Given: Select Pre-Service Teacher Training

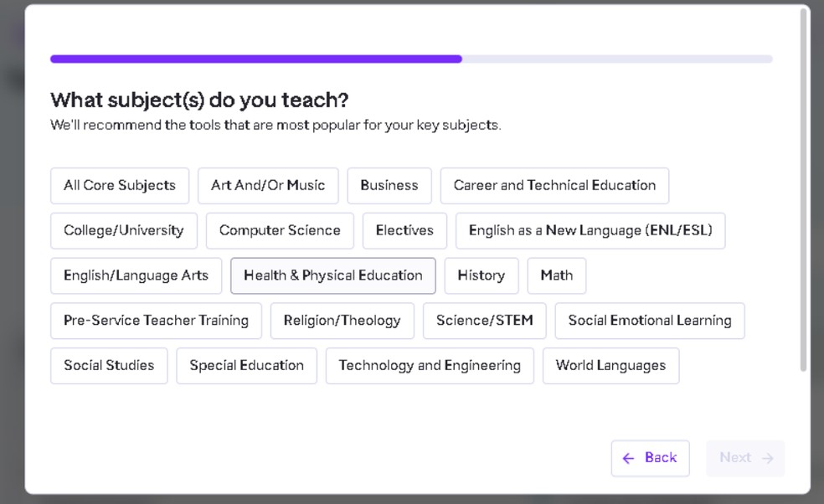Looking at the screenshot, I should pyautogui.click(x=156, y=321).
